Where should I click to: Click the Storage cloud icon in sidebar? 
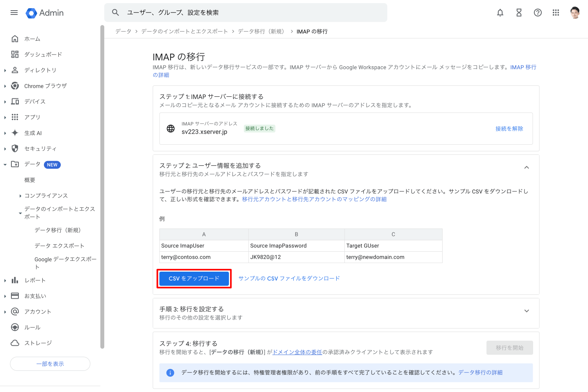coord(15,343)
